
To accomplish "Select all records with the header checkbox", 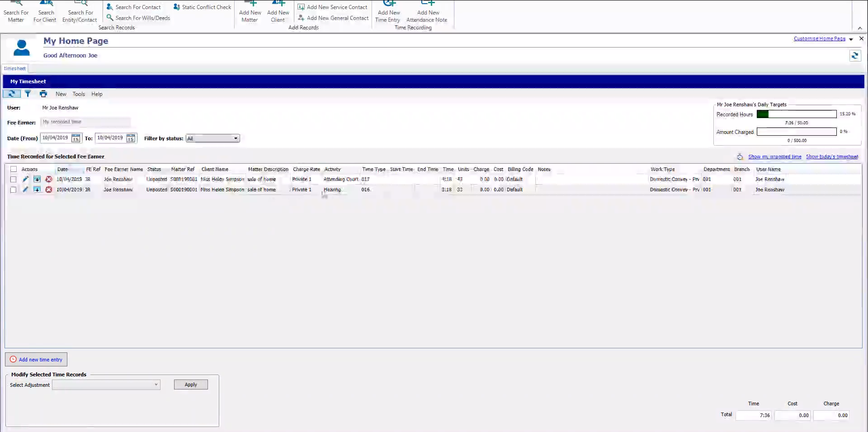I will pyautogui.click(x=13, y=169).
